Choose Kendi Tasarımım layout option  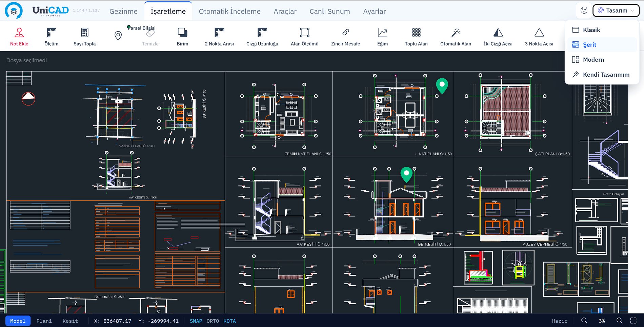[602, 75]
